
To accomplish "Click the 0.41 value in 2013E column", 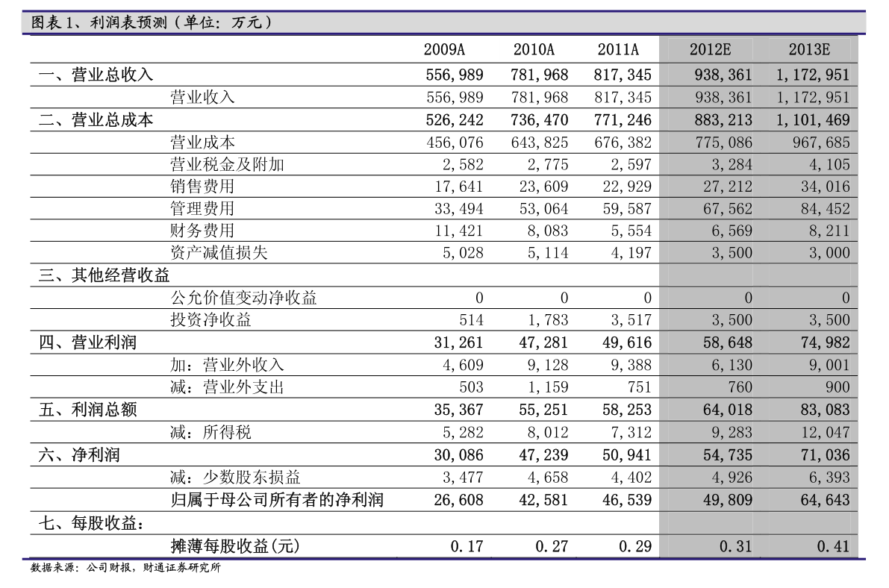I will point(833,546).
